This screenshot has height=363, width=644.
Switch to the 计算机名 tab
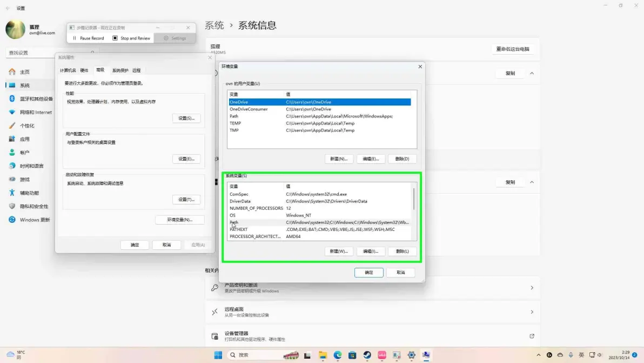(68, 70)
